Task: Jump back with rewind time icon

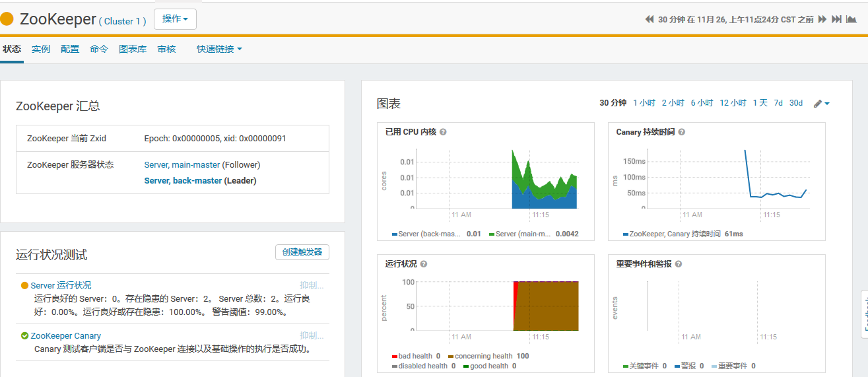Action: (650, 20)
